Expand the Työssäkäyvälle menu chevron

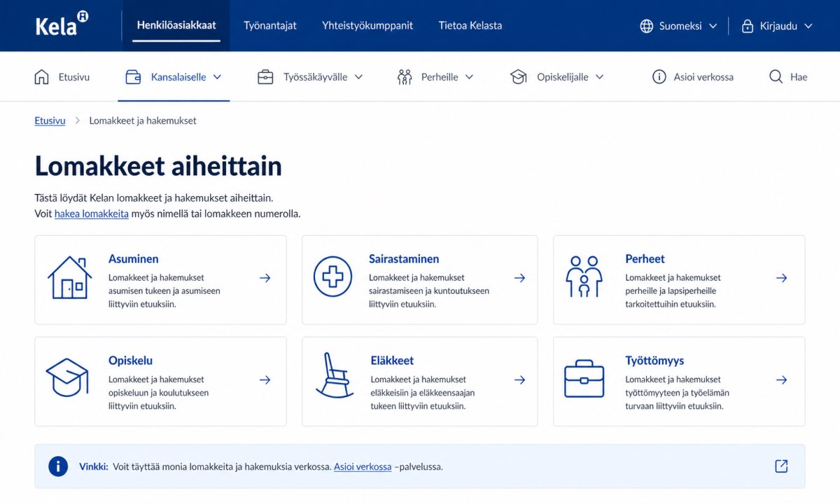pyautogui.click(x=358, y=77)
